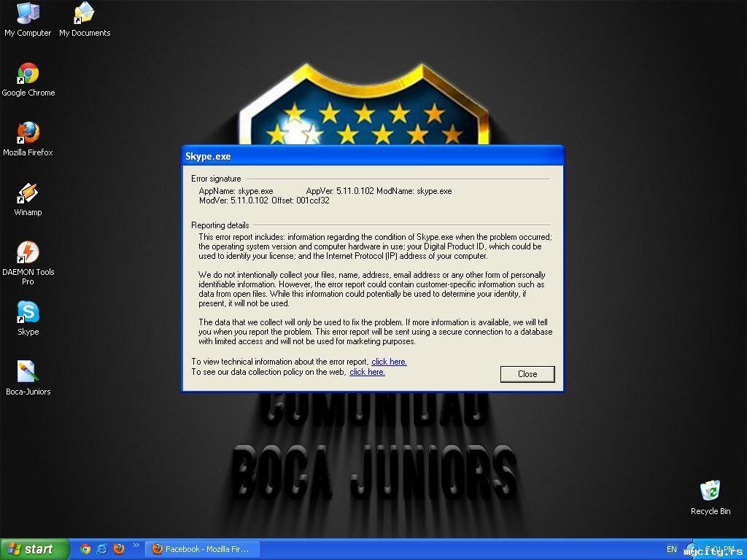This screenshot has height=560, width=747.
Task: Launch Chrome from the Quick Launch bar
Action: 85,549
